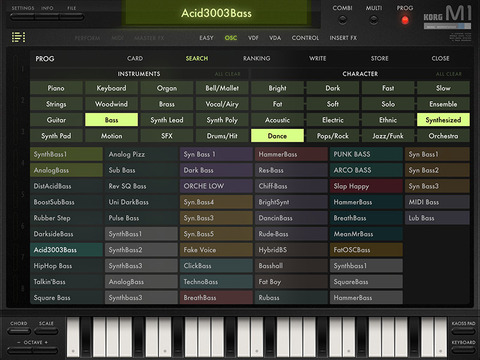480x360 pixels.
Task: Toggle the Bell/Mallet instrument filter
Action: click(x=222, y=88)
